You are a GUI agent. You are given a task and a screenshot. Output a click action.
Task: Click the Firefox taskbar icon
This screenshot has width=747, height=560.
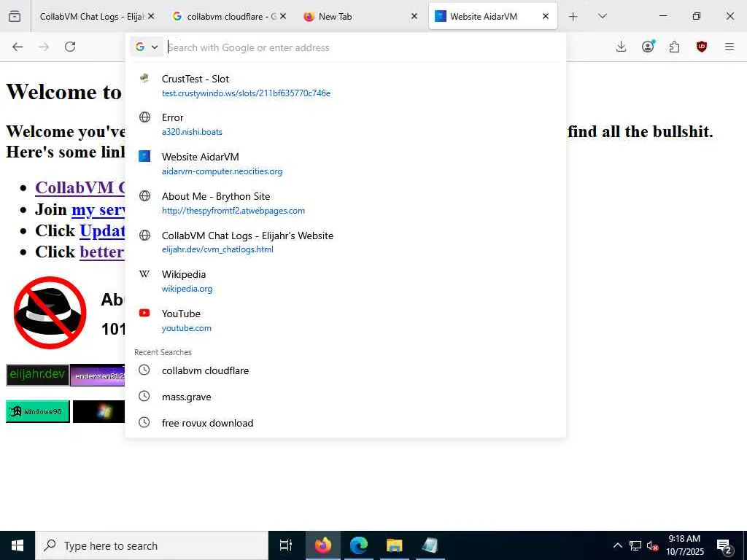point(323,545)
